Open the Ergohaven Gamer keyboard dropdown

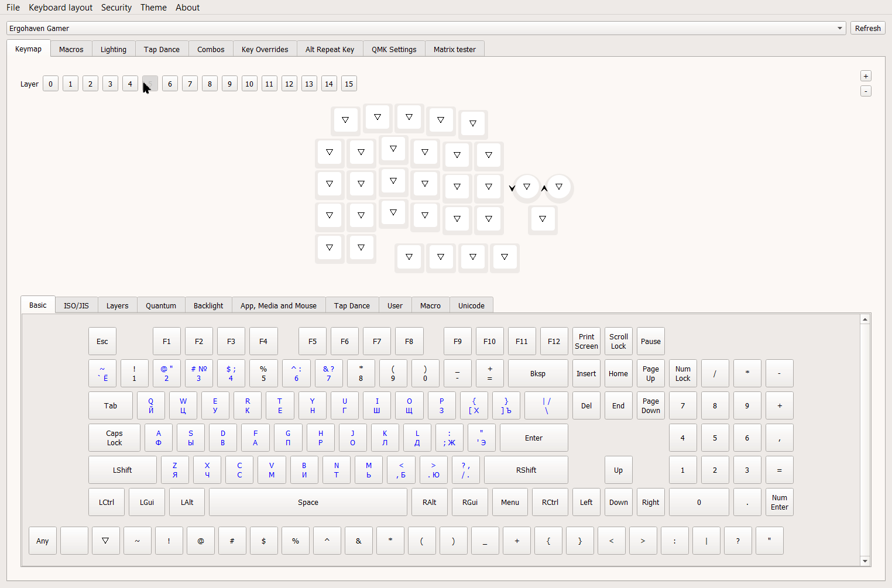click(x=426, y=28)
